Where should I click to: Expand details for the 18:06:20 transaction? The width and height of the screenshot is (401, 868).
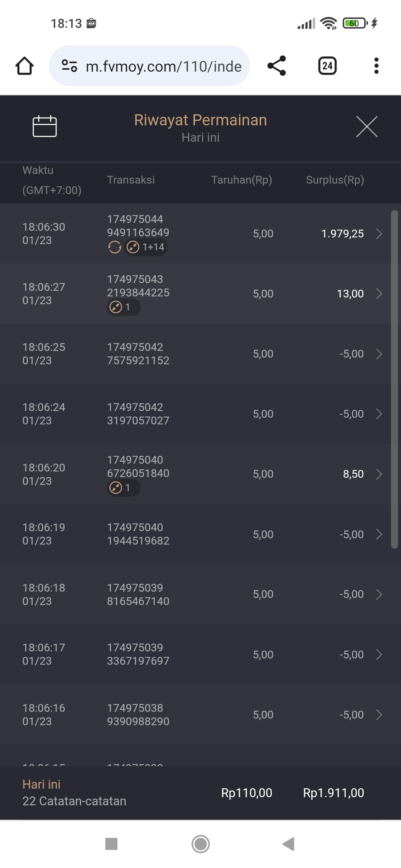pyautogui.click(x=379, y=474)
